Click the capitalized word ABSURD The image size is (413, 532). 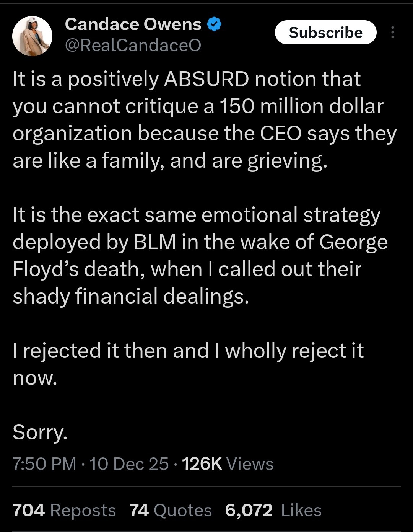(206, 79)
